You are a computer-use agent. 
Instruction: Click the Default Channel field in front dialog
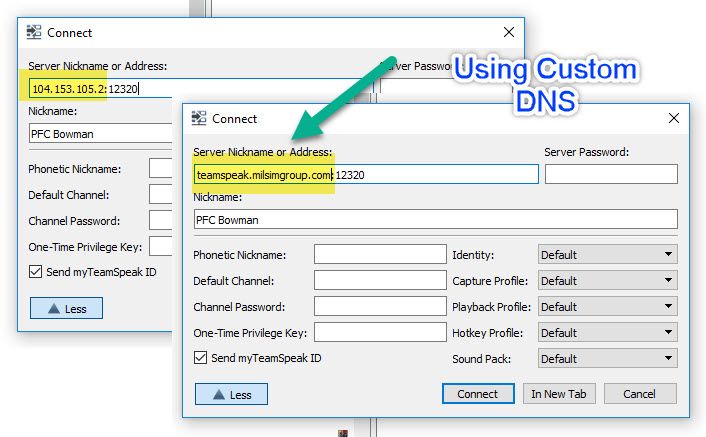coord(380,281)
